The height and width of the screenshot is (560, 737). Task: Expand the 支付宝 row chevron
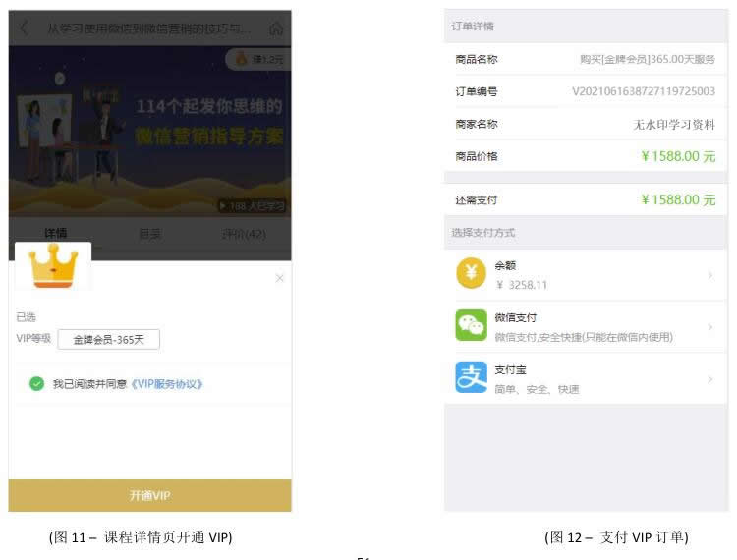pyautogui.click(x=710, y=378)
